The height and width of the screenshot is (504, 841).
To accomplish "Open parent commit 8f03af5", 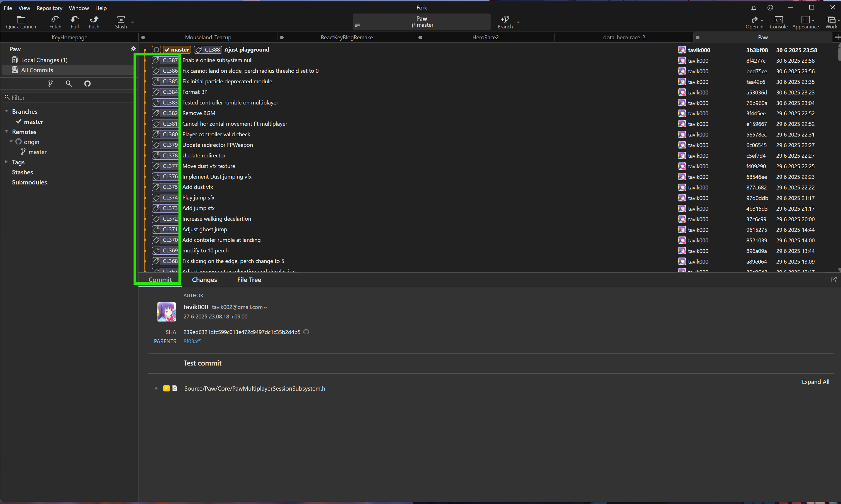I will pyautogui.click(x=192, y=341).
